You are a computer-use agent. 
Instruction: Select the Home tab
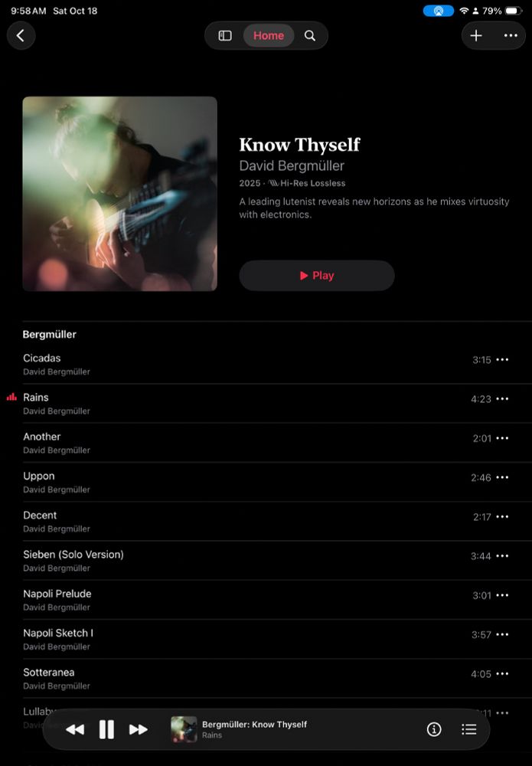[x=269, y=36]
